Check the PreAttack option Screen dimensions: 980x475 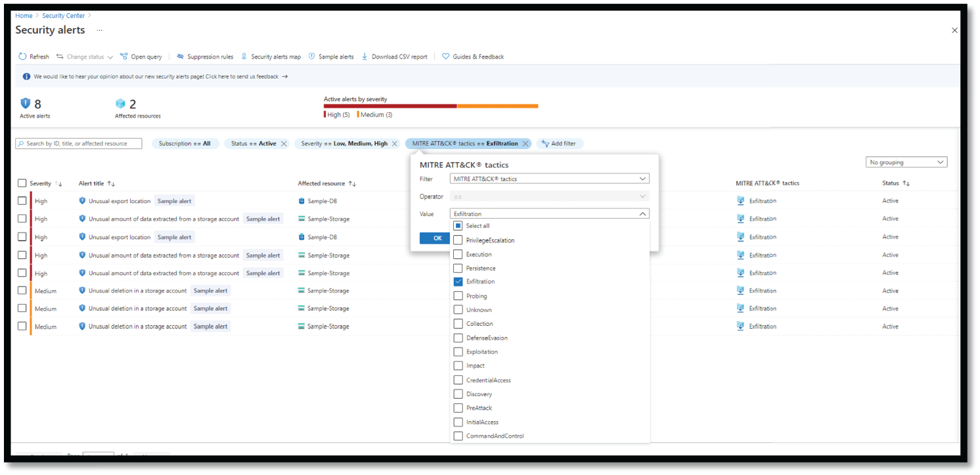point(458,407)
